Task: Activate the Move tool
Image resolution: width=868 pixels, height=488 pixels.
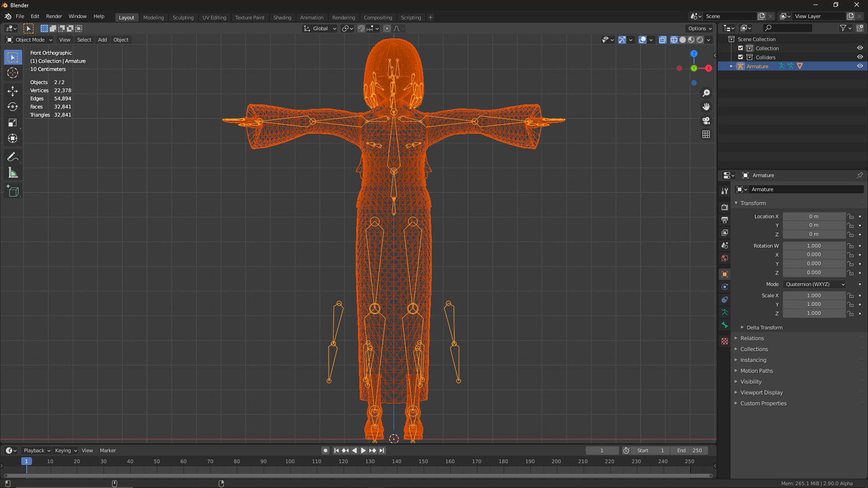Action: coord(13,91)
